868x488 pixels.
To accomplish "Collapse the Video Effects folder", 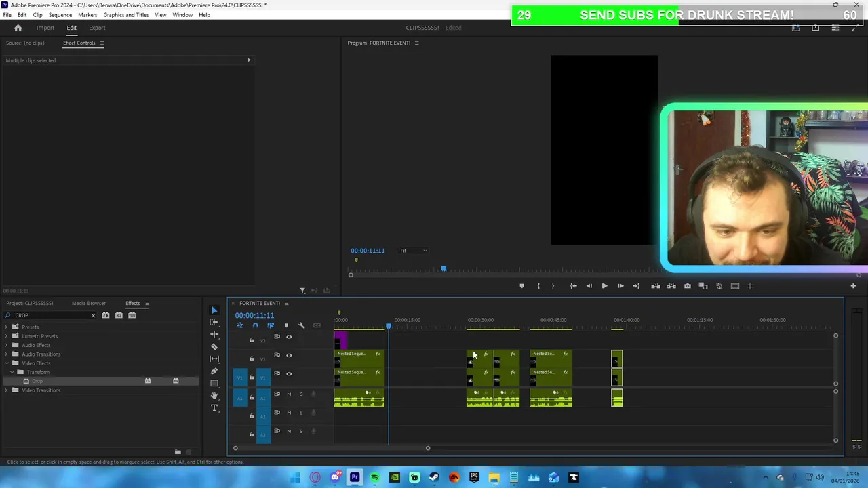I will click(7, 363).
